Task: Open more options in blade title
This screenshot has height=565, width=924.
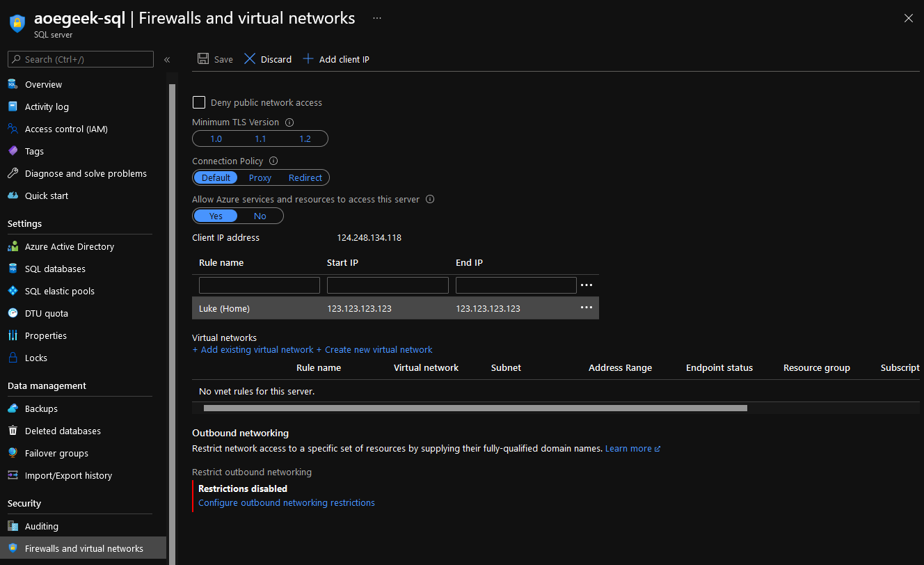Action: tap(377, 18)
